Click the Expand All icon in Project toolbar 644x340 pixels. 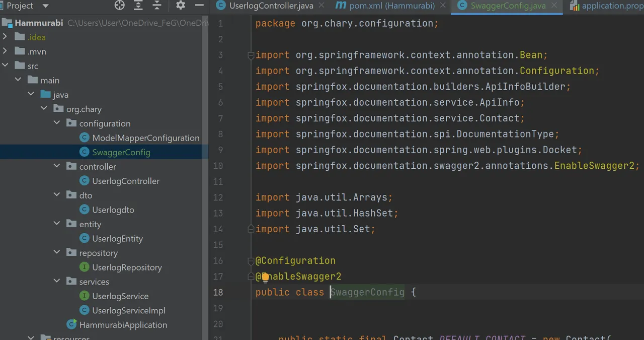[138, 6]
